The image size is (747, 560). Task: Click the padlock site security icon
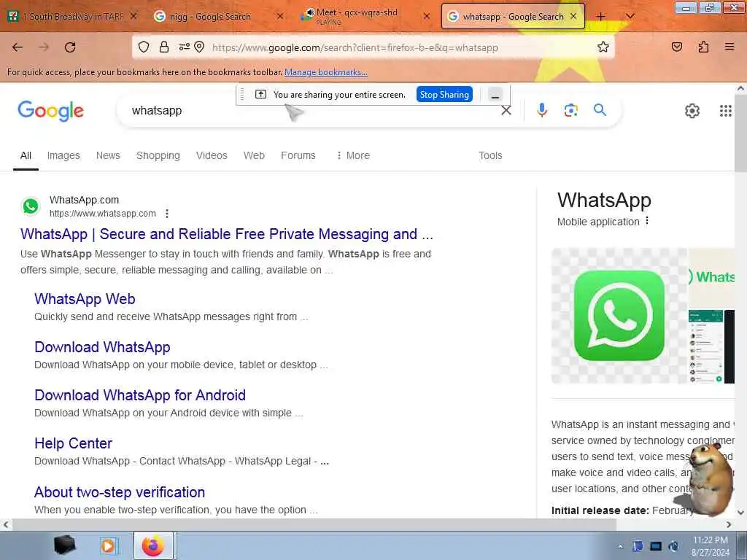(x=164, y=47)
